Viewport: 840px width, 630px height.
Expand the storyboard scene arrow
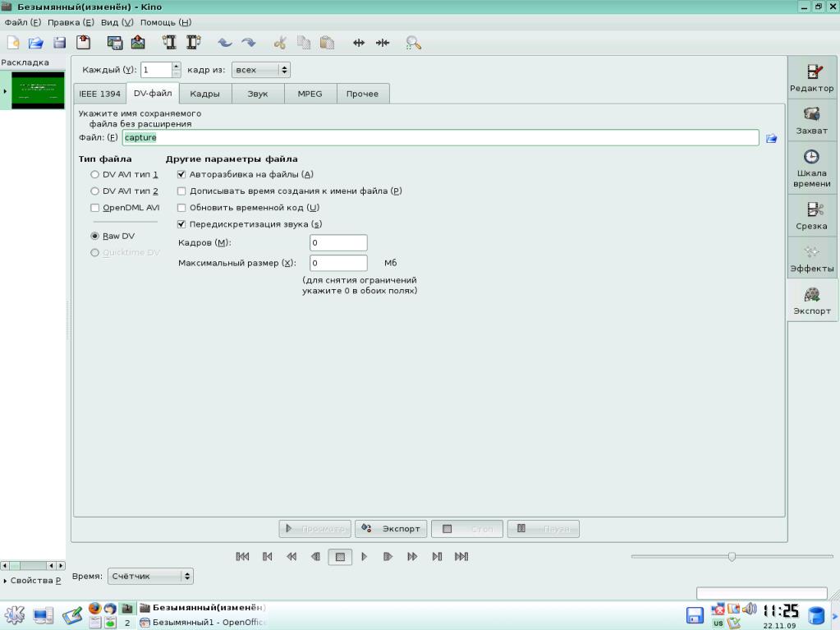pyautogui.click(x=5, y=91)
